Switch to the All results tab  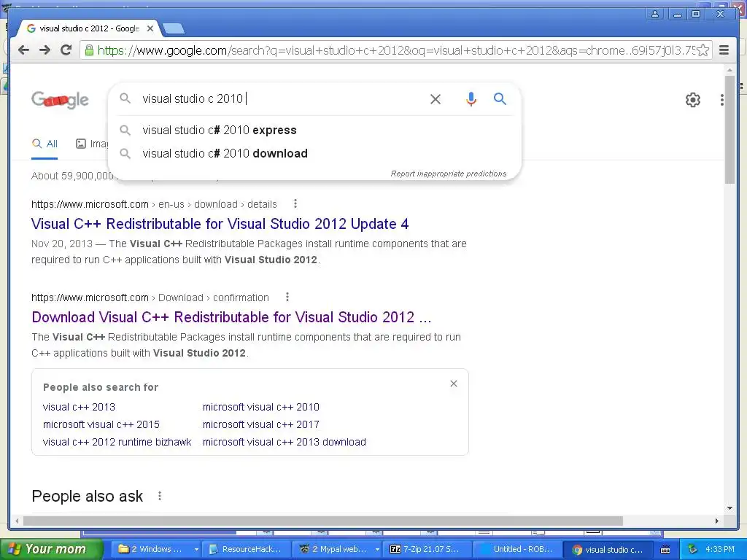(44, 144)
